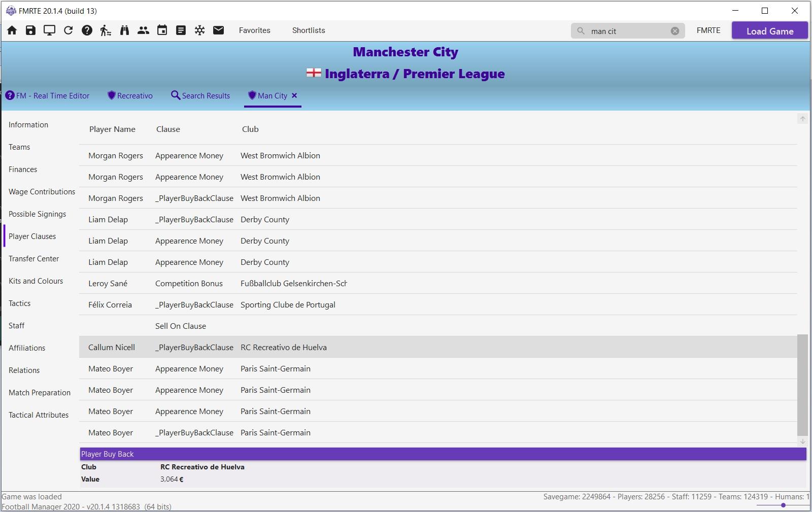
Task: Click the vertical scrollbar thumb
Action: [802, 385]
